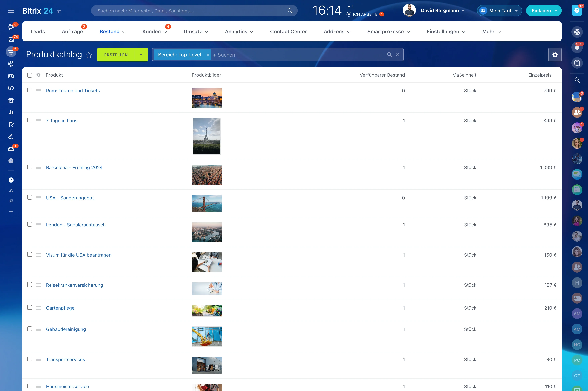Toggle the select-all checkbox in table header
This screenshot has width=588, height=391.
tap(30, 75)
